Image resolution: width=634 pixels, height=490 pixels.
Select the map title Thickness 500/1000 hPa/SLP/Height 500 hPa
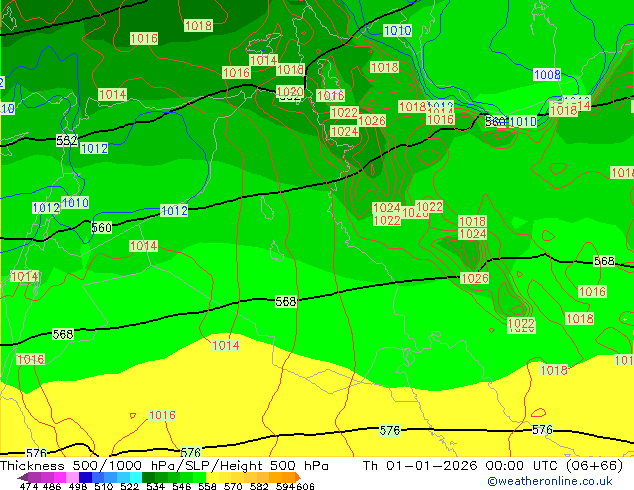tap(164, 466)
